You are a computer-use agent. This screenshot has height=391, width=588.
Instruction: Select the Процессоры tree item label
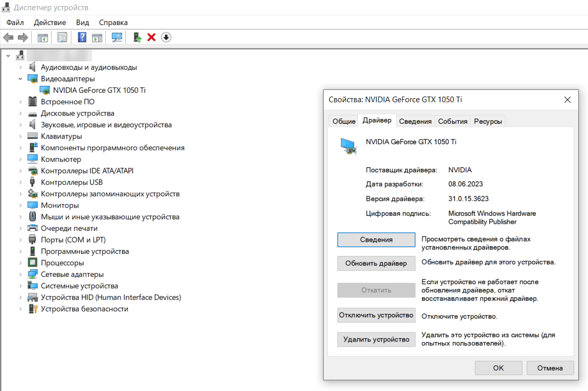coord(62,263)
